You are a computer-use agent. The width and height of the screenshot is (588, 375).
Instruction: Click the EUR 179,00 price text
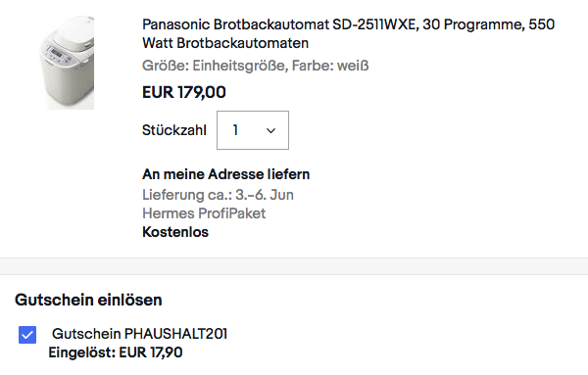184,92
